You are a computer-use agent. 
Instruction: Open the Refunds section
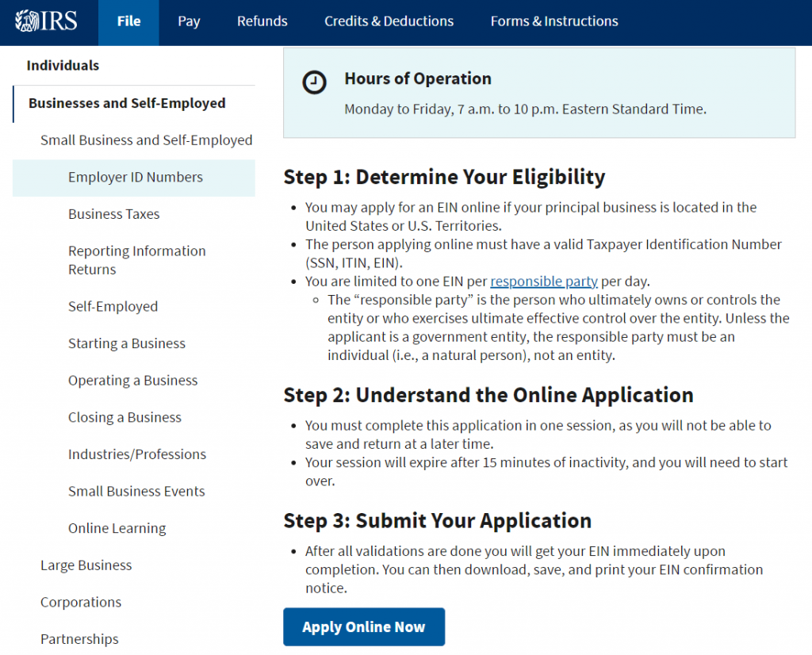(x=262, y=21)
